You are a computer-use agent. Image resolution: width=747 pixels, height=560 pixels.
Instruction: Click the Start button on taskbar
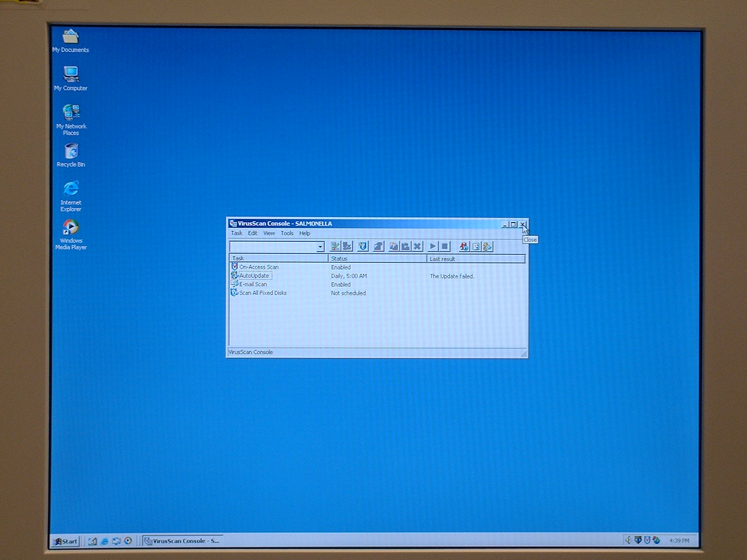65,541
